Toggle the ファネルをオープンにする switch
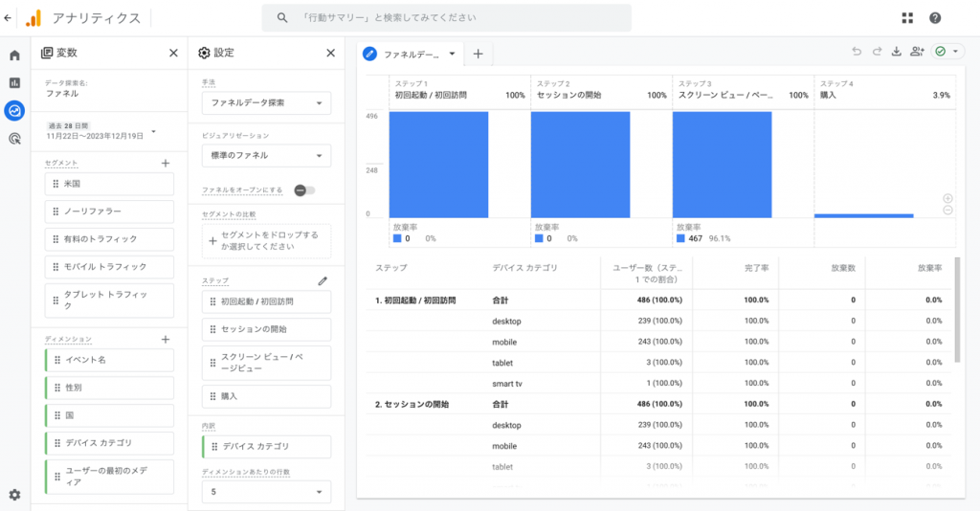 pyautogui.click(x=304, y=190)
